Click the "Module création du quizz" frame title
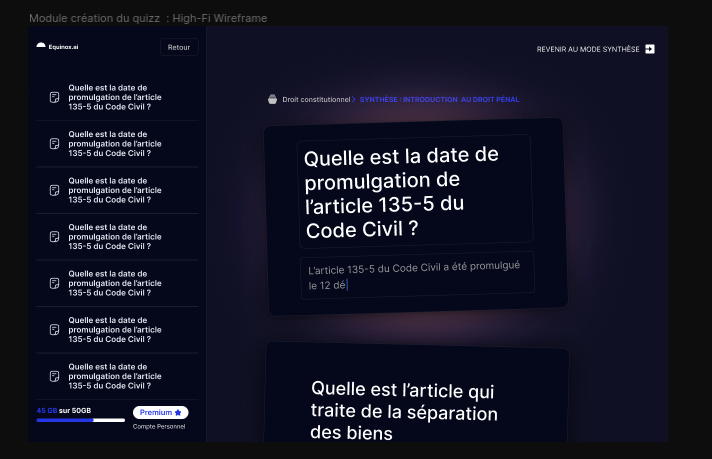 148,18
